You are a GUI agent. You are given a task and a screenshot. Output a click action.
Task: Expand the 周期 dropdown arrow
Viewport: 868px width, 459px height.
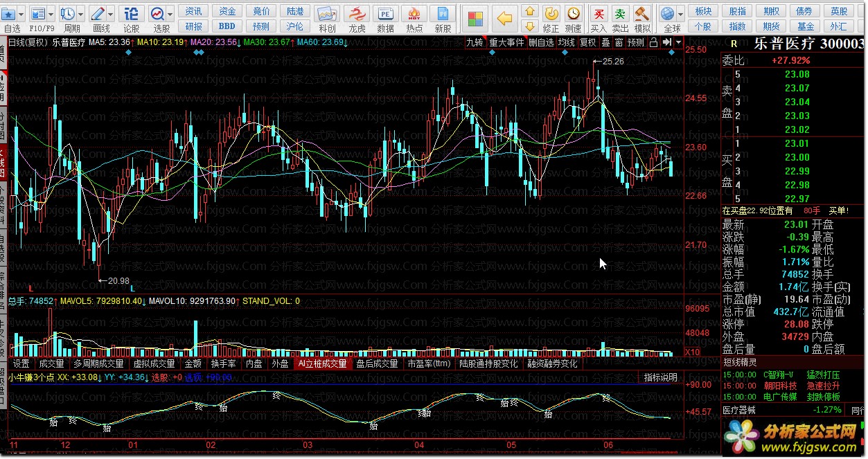coord(81,14)
